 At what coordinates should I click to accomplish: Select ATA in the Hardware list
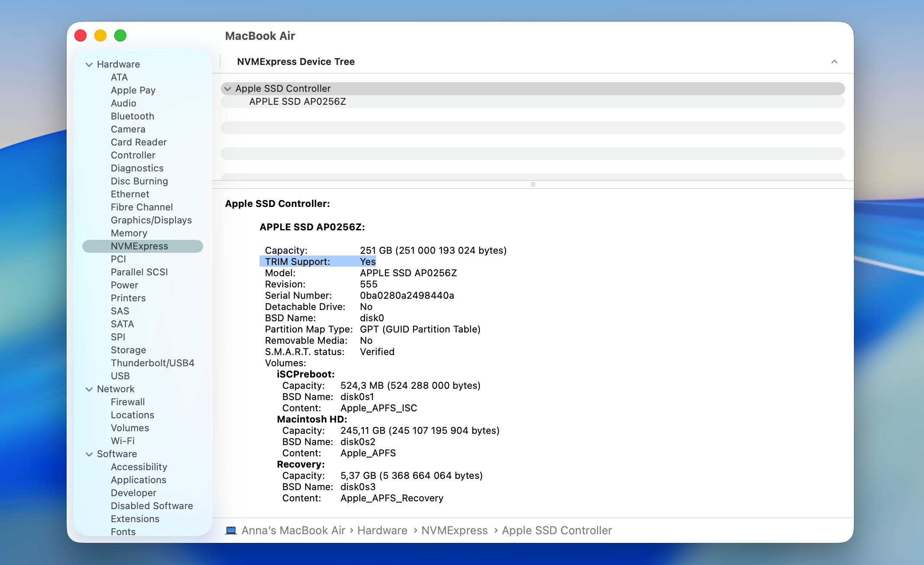[119, 77]
